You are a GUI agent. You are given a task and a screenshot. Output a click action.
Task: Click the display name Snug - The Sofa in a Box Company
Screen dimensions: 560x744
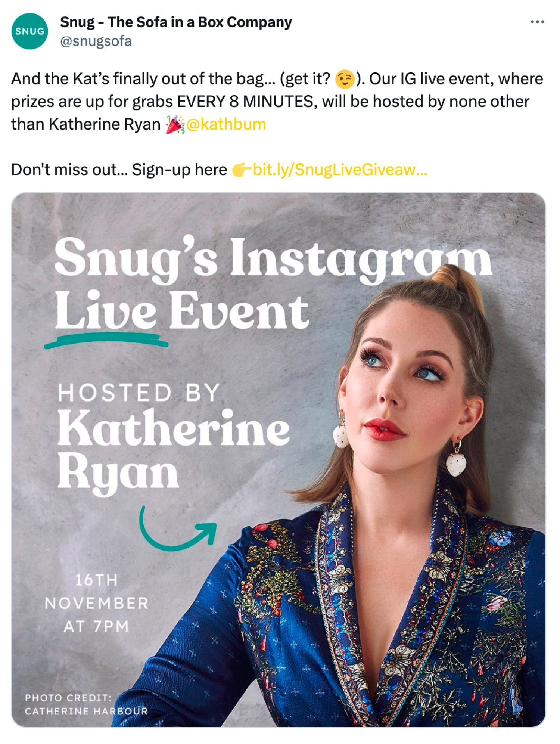[x=176, y=22]
